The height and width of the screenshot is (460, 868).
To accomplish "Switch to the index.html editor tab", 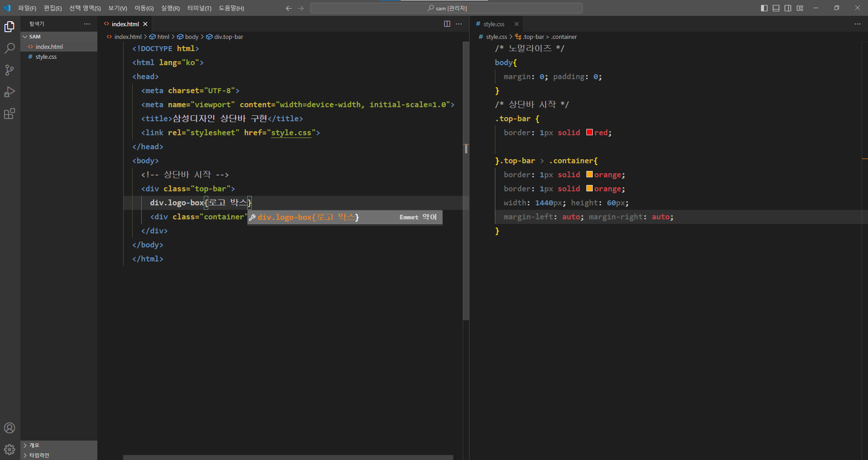I will tap(125, 24).
